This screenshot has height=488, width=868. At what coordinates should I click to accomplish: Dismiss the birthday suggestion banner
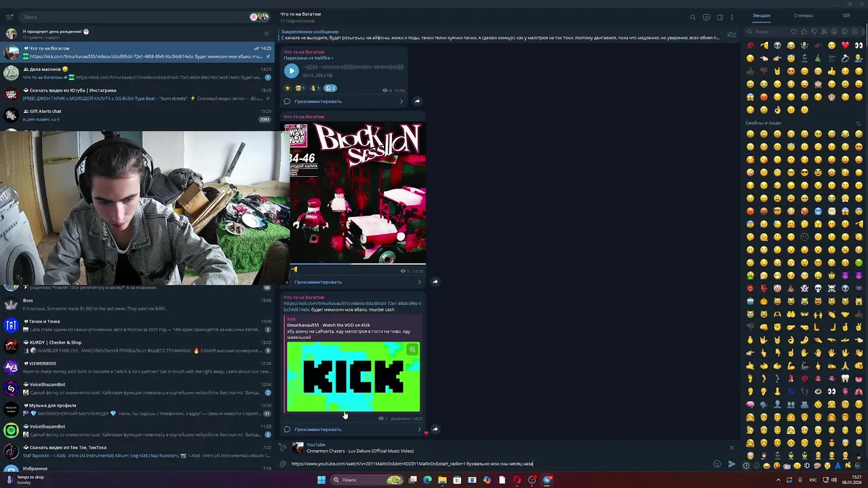pyautogui.click(x=266, y=33)
